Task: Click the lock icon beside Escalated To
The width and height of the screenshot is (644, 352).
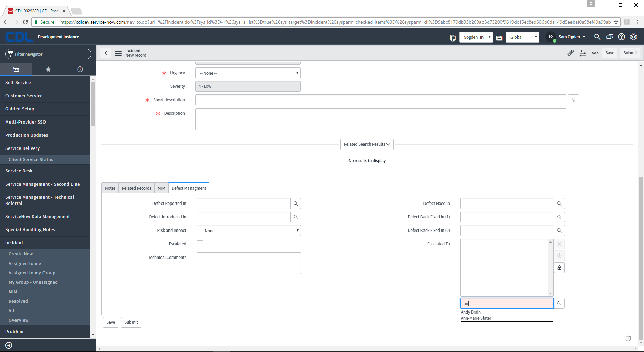Action: point(559,268)
